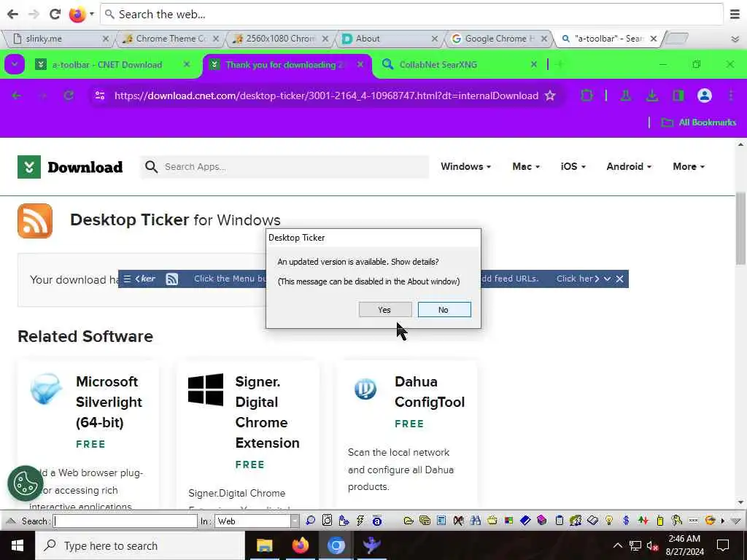Show hidden system tray icons
This screenshot has height=560, width=747.
pos(617,545)
